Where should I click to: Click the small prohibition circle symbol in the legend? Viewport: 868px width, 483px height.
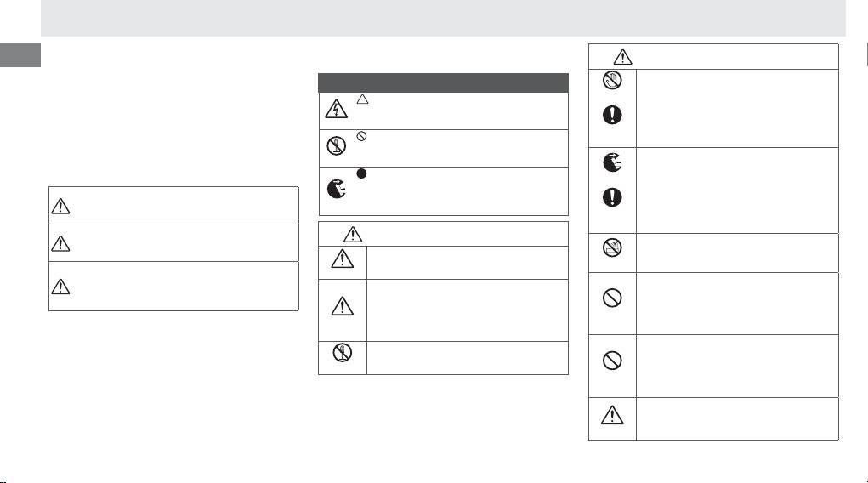[361, 137]
